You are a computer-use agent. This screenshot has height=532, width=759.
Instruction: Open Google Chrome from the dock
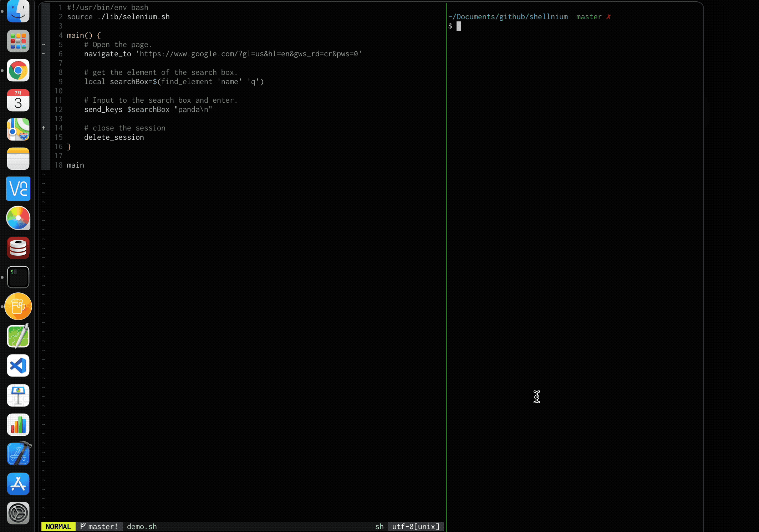pyautogui.click(x=18, y=71)
